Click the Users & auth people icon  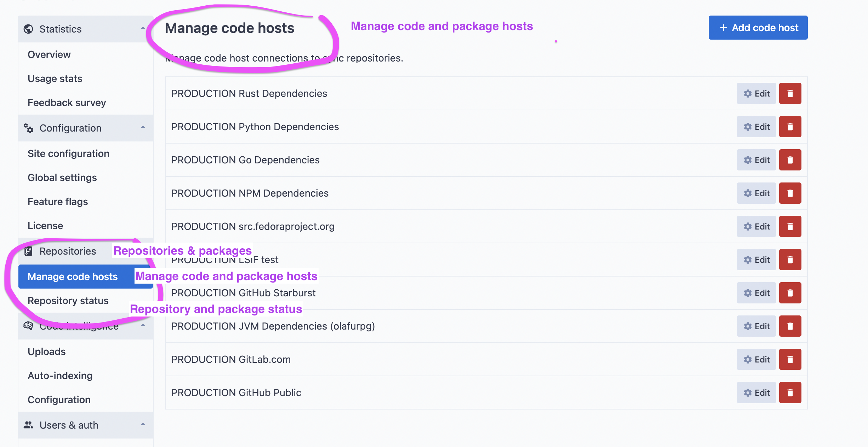(x=28, y=425)
